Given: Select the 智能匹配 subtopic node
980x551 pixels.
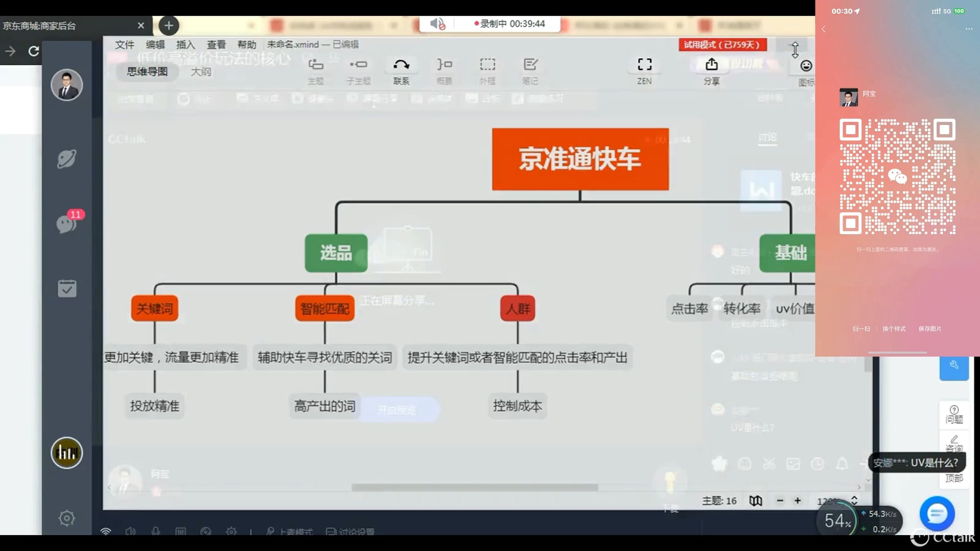Looking at the screenshot, I should coord(325,308).
